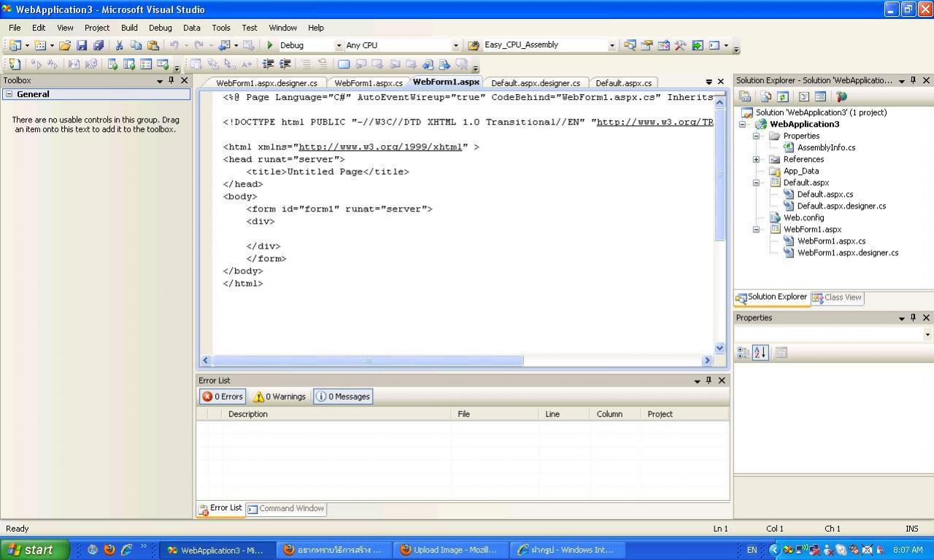The image size is (934, 560).
Task: Switch to the Class View tab
Action: [837, 297]
